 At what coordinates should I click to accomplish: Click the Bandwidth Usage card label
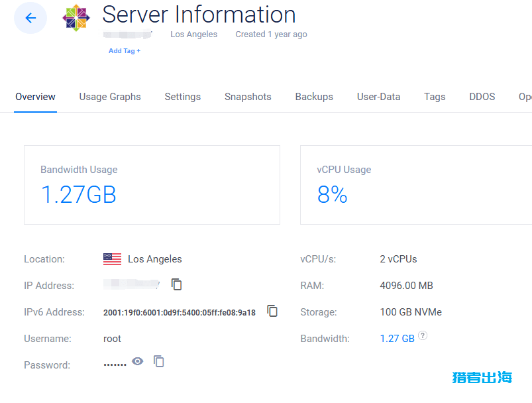point(79,170)
